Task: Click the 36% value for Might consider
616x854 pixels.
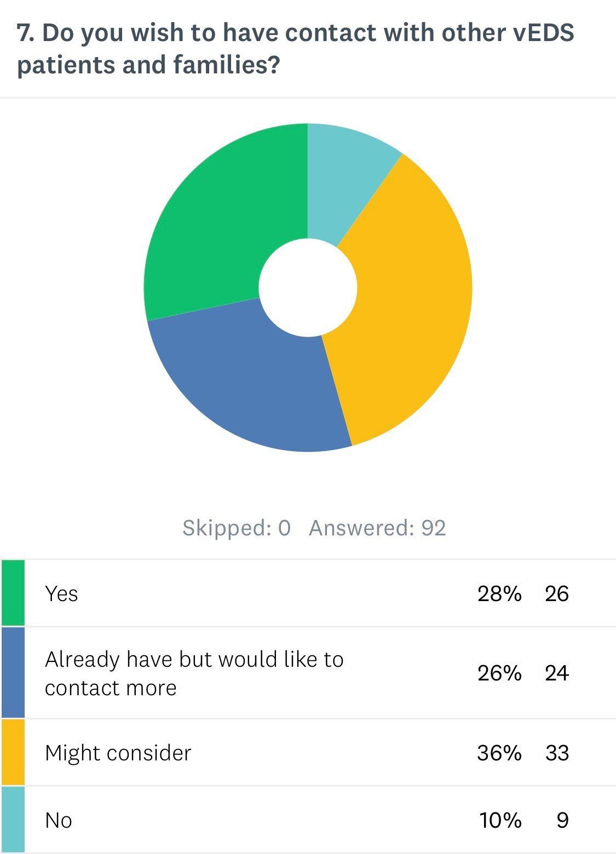Action: tap(499, 753)
